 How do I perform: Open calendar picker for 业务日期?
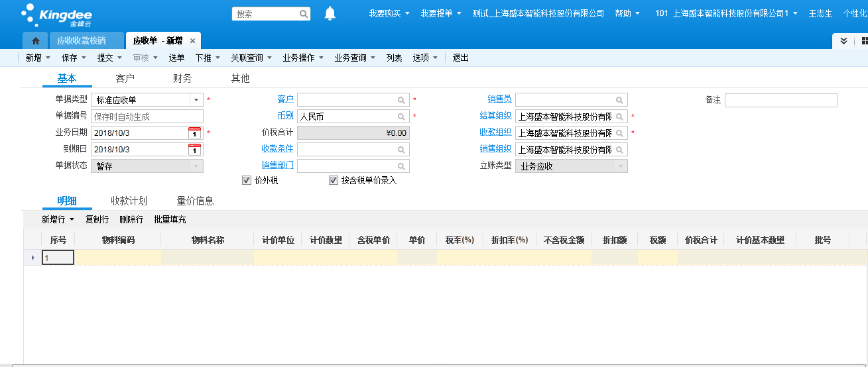click(194, 133)
